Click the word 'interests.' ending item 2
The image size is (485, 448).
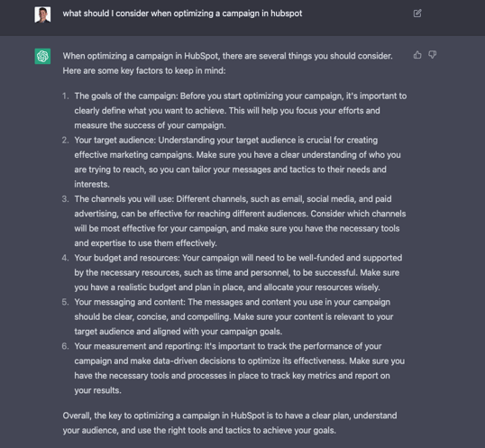[92, 184]
